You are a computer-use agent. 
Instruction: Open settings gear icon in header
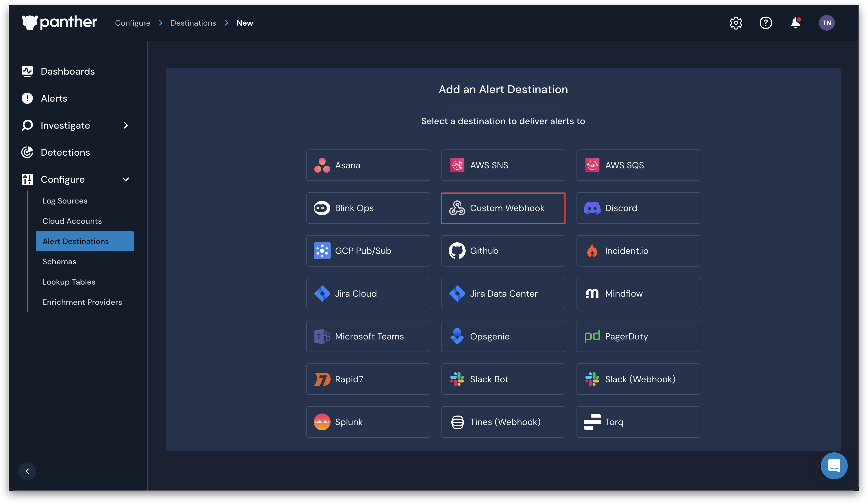coord(736,23)
